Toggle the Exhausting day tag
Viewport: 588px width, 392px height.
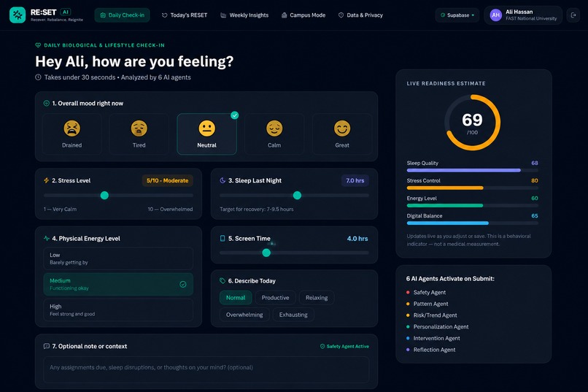pos(293,315)
